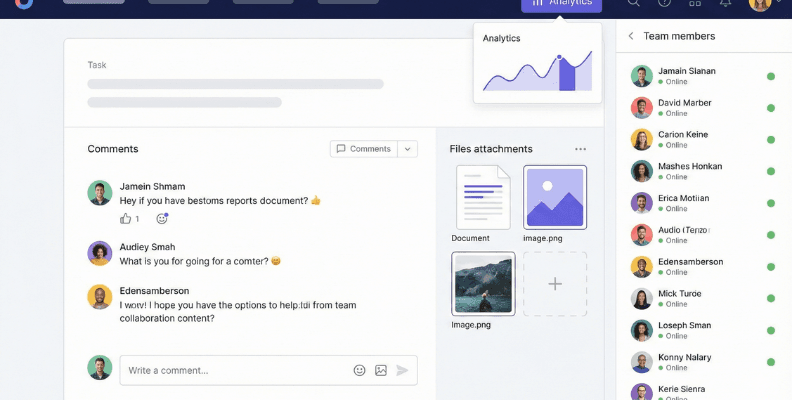Add a new attachment with plus tile
The height and width of the screenshot is (400, 800).
pos(555,284)
